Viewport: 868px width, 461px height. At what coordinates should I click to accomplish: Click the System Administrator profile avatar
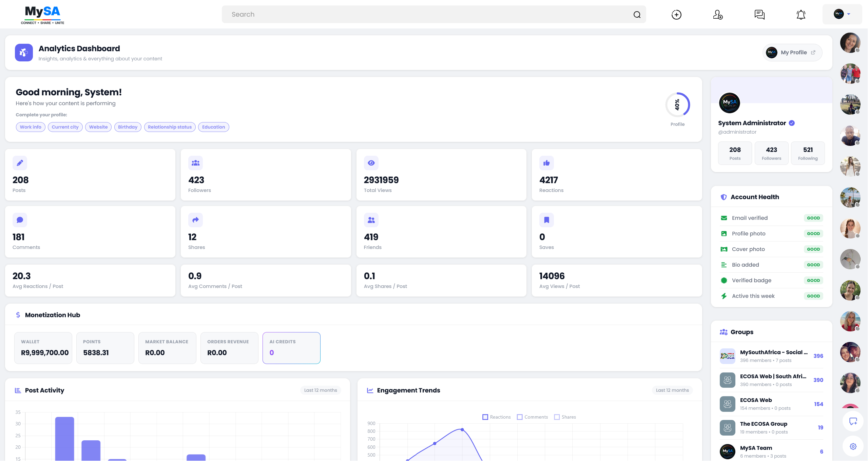729,103
